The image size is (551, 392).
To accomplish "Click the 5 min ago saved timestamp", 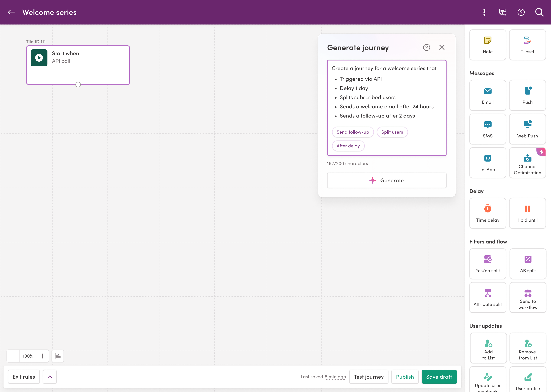I will 335,377.
